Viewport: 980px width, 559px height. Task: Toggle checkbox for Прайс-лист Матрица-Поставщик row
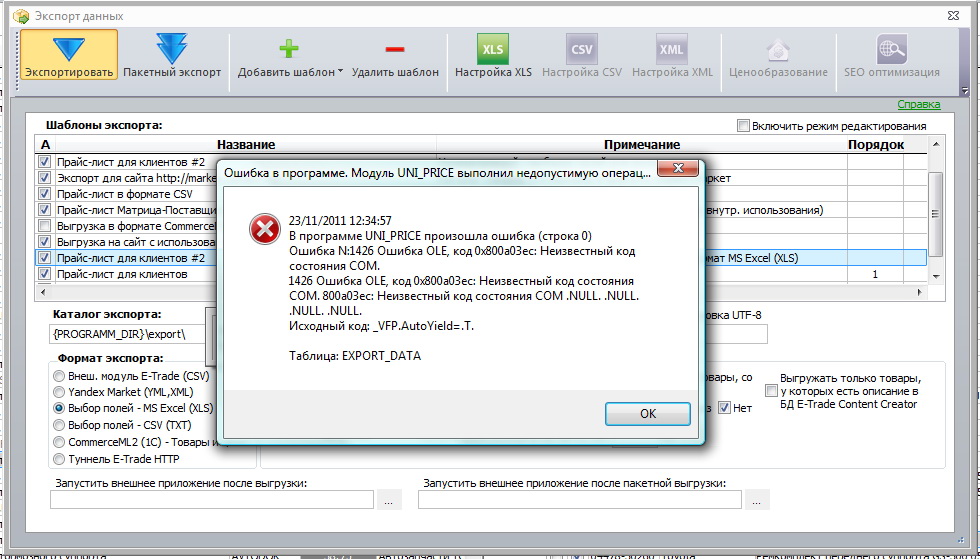pyautogui.click(x=44, y=209)
